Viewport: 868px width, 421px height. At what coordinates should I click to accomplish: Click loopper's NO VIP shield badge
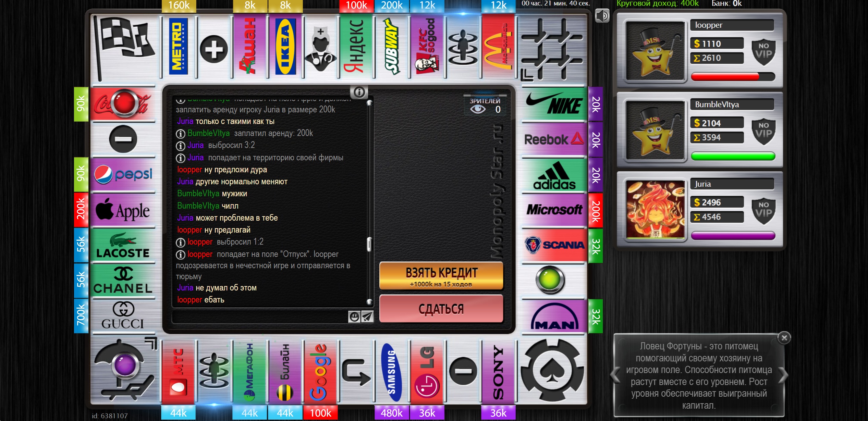tap(763, 52)
